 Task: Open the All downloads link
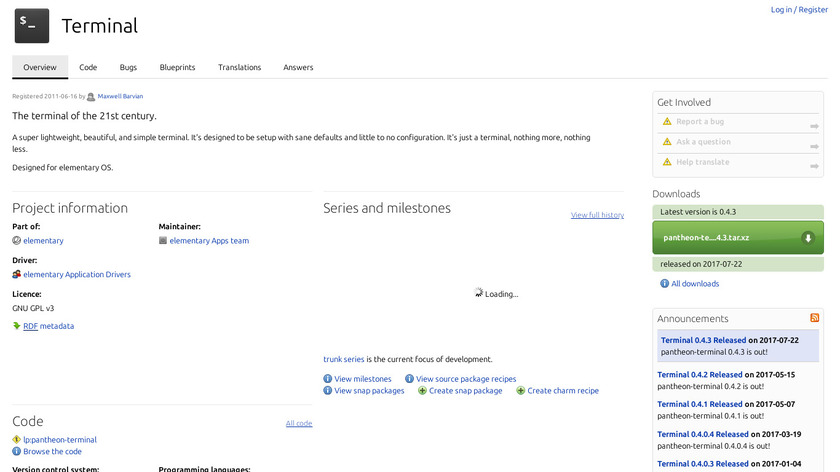click(695, 283)
